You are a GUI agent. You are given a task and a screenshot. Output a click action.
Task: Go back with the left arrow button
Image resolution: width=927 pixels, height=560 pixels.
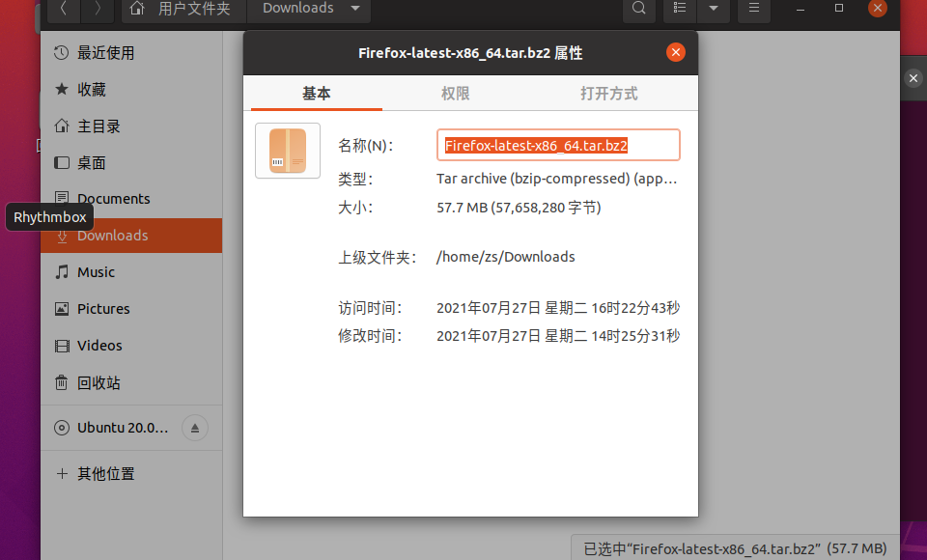pos(64,9)
